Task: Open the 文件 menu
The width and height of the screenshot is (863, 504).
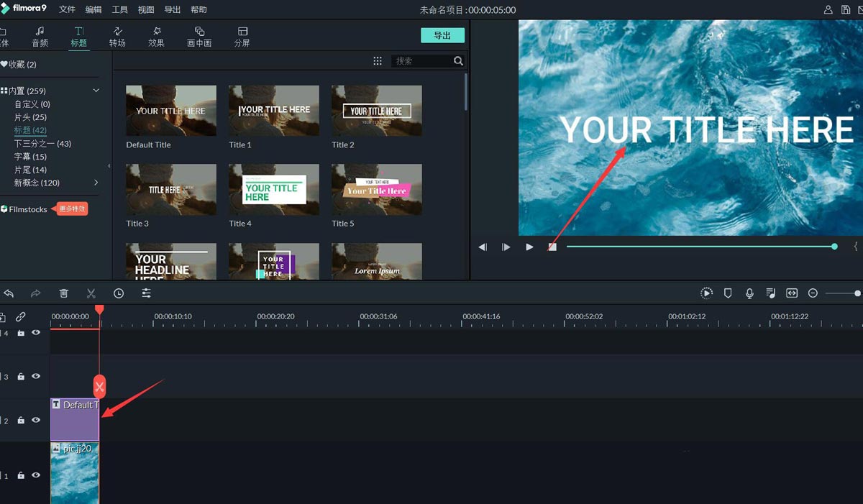Action: pyautogui.click(x=67, y=10)
